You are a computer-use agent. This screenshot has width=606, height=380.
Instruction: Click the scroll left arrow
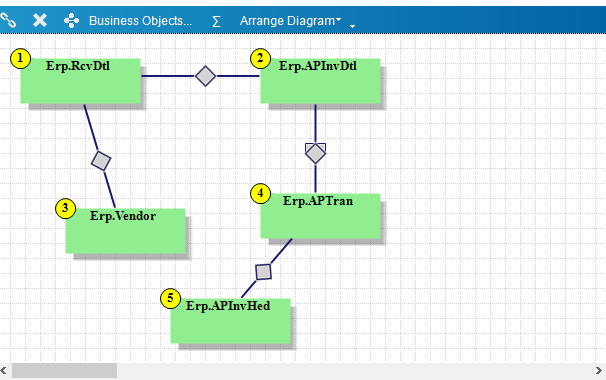(x=3, y=371)
